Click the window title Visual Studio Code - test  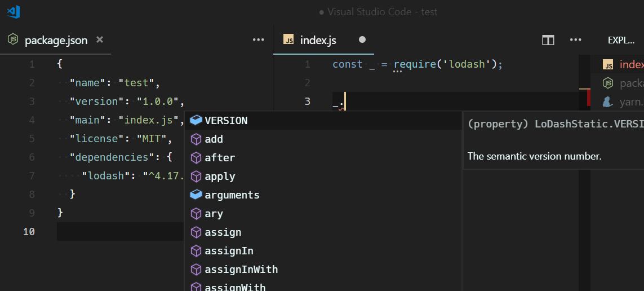383,12
